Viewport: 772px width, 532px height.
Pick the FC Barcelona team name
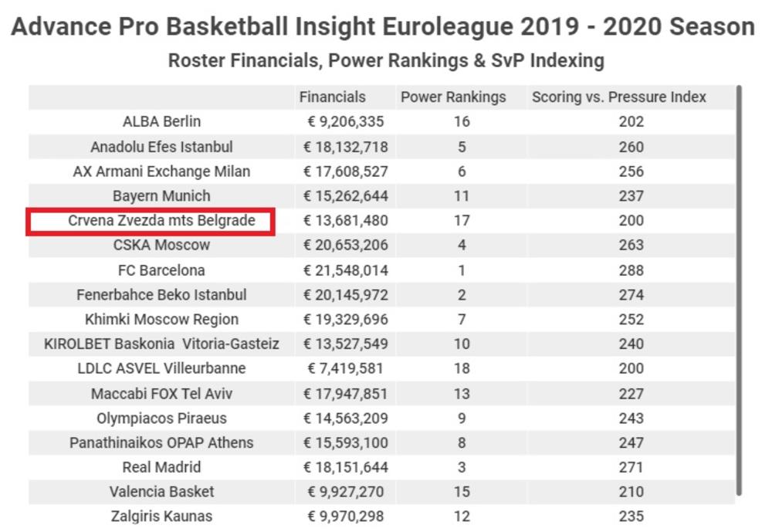[x=161, y=270]
